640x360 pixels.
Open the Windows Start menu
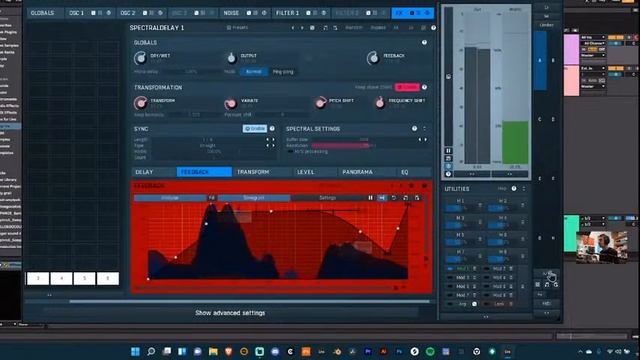coord(135,351)
